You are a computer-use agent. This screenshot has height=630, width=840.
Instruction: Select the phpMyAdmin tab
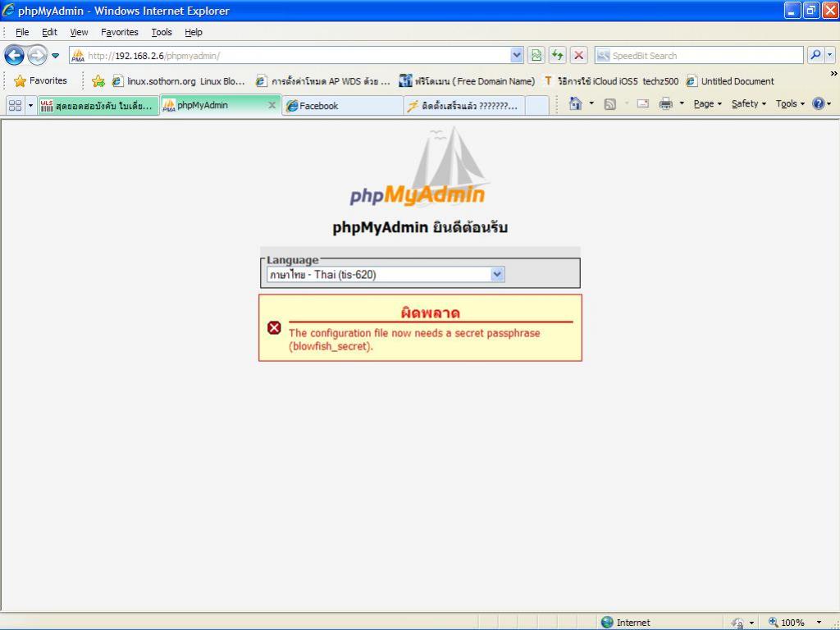(214, 105)
